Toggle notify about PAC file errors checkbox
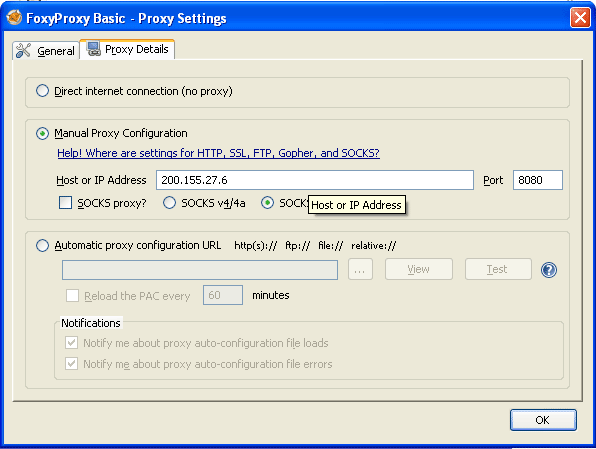The height and width of the screenshot is (449, 596). pyautogui.click(x=71, y=363)
